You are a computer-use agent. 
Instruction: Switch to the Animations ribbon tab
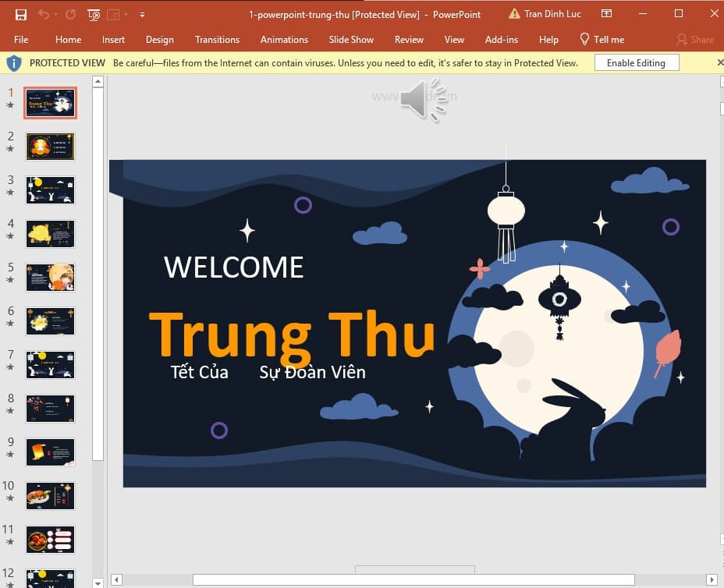[x=284, y=39]
